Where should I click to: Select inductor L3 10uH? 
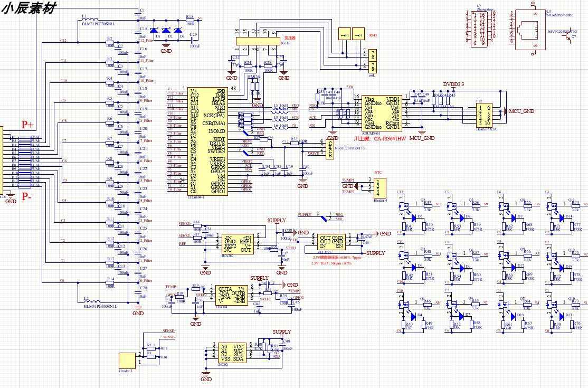[279, 109]
